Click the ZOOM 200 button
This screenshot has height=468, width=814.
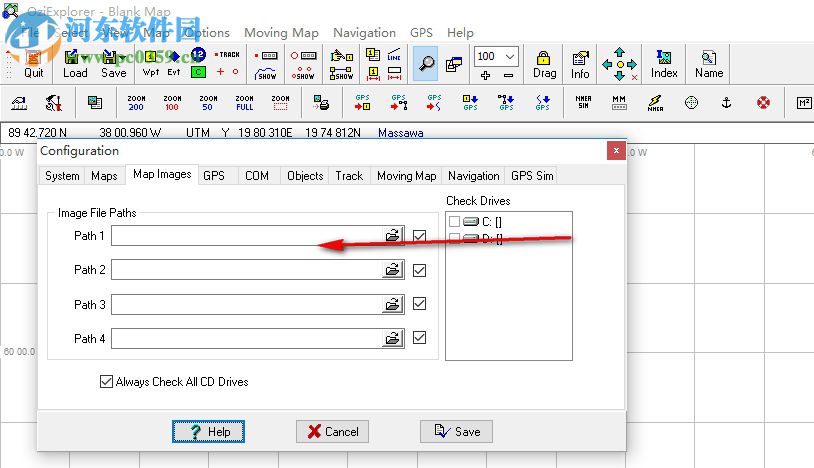click(x=136, y=103)
